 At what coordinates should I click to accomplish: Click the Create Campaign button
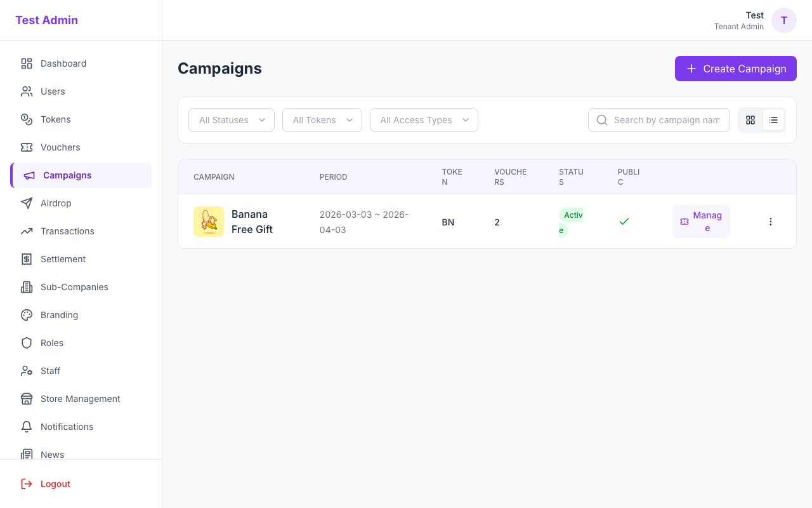click(735, 69)
